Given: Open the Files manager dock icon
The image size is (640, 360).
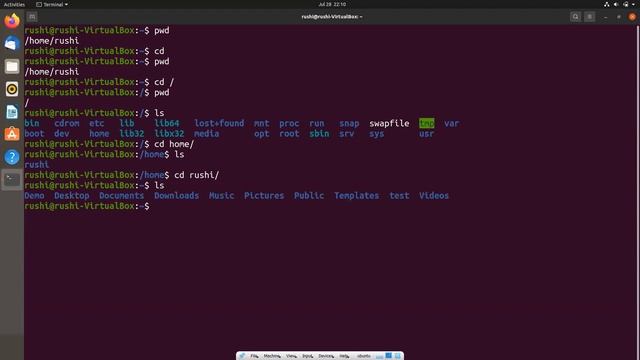Looking at the screenshot, I should [12, 66].
